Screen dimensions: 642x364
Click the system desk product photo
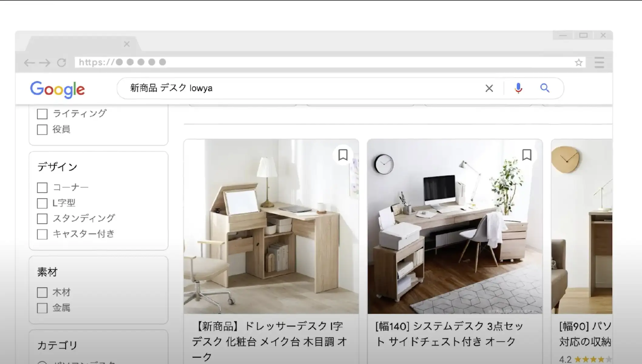pos(455,227)
